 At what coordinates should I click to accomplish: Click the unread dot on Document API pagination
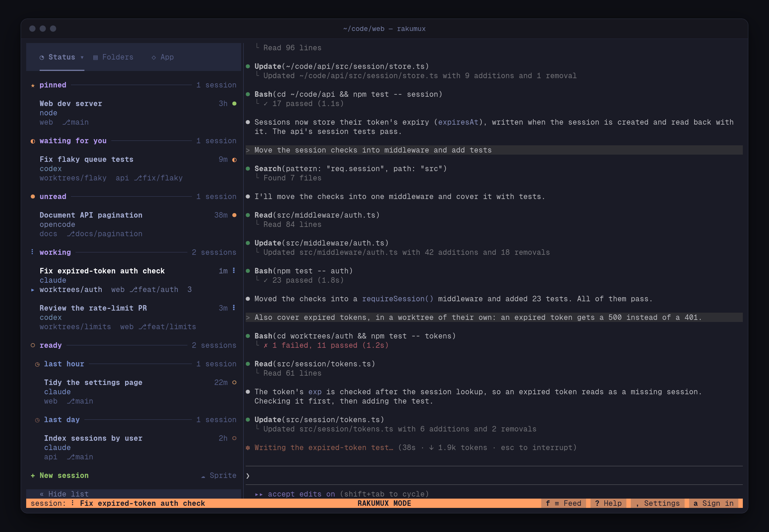(234, 215)
